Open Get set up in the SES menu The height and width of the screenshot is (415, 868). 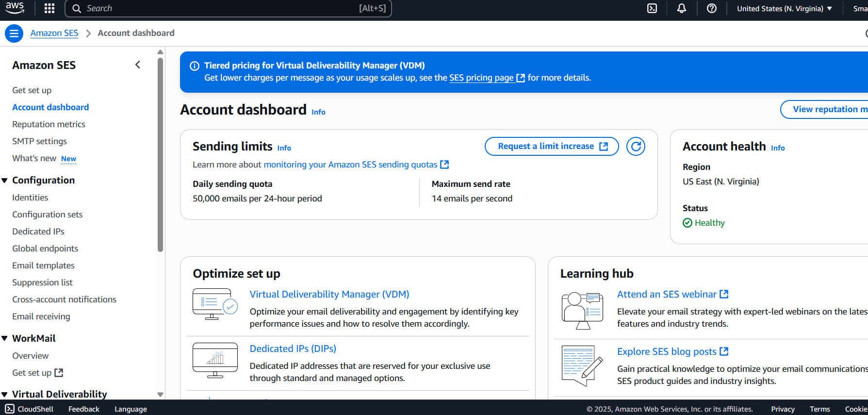point(32,90)
